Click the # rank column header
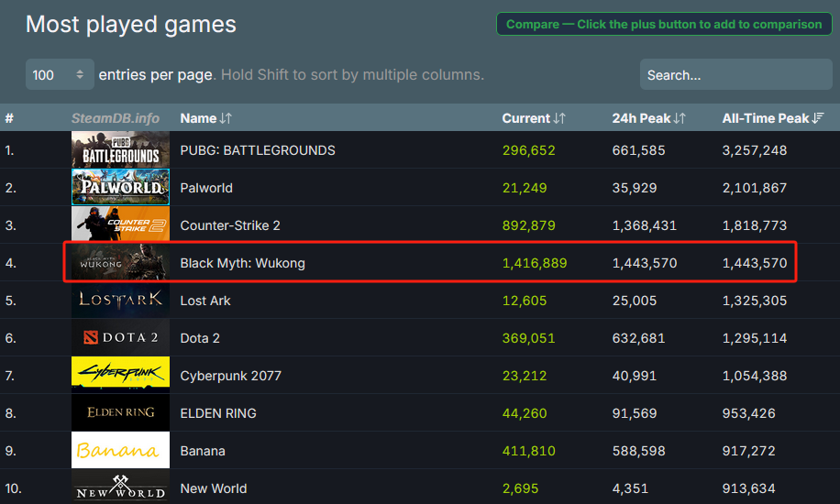Image resolution: width=840 pixels, height=504 pixels. coord(9,118)
